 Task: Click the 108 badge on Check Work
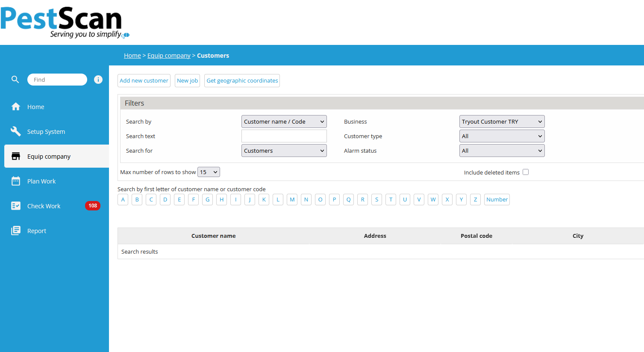tap(93, 206)
